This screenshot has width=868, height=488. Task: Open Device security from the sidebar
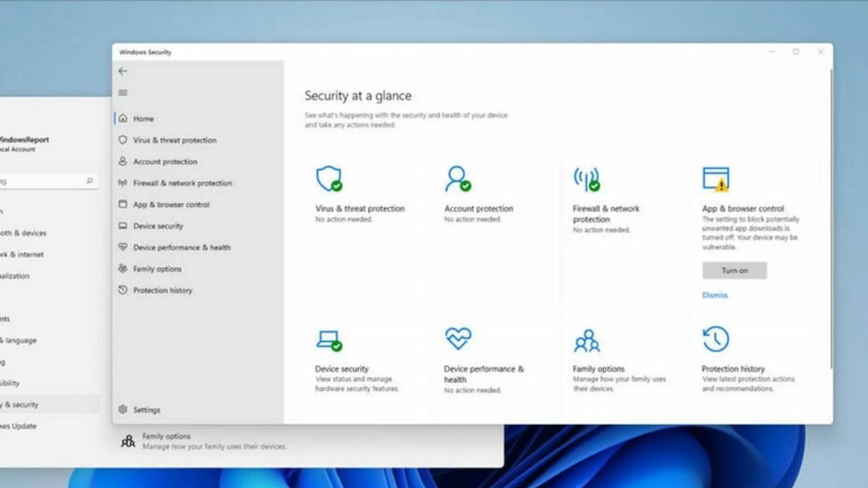158,226
